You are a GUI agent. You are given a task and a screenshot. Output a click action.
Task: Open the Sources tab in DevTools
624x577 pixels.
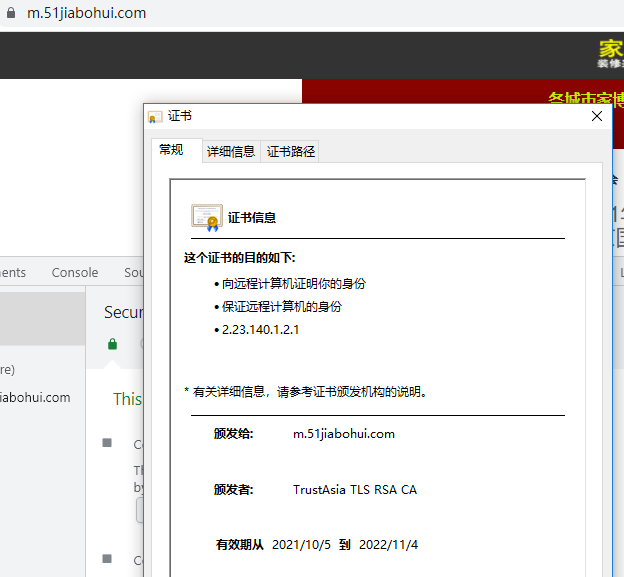[133, 272]
